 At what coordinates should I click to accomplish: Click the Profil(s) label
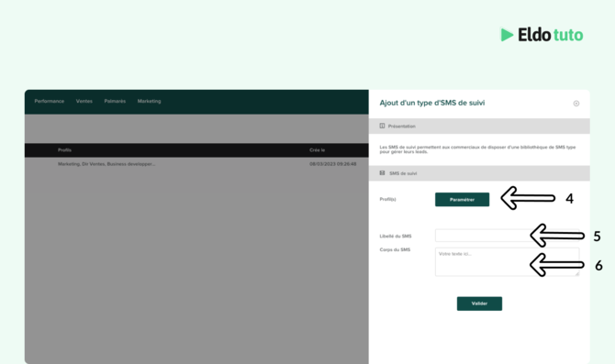pyautogui.click(x=387, y=200)
